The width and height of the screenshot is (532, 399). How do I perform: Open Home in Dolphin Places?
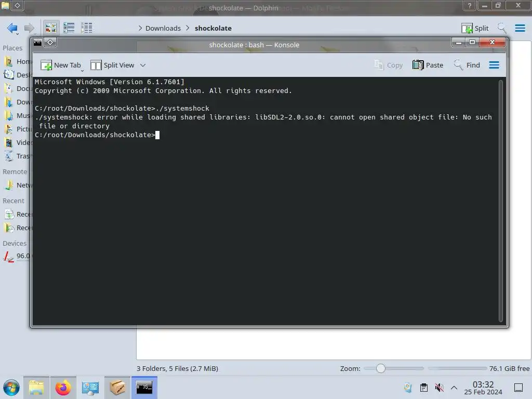17,61
